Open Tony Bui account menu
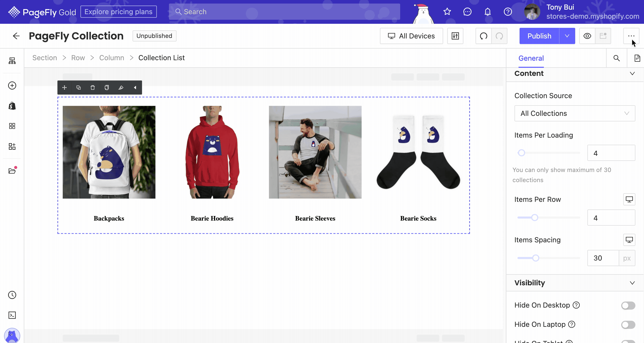Screen dimensions: 644x343 coord(582,12)
